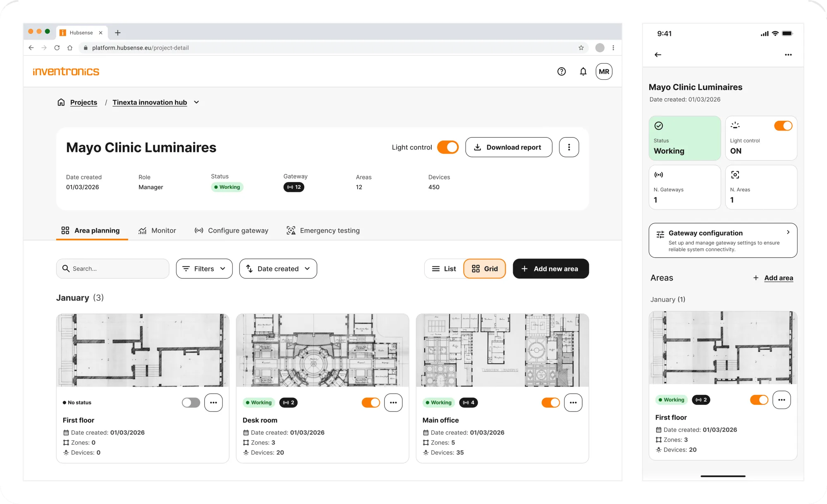Open Main office floorplan thumbnail

[x=502, y=350]
